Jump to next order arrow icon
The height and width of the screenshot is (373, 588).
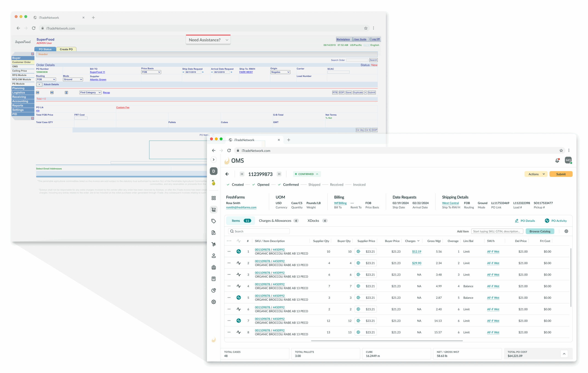279,174
